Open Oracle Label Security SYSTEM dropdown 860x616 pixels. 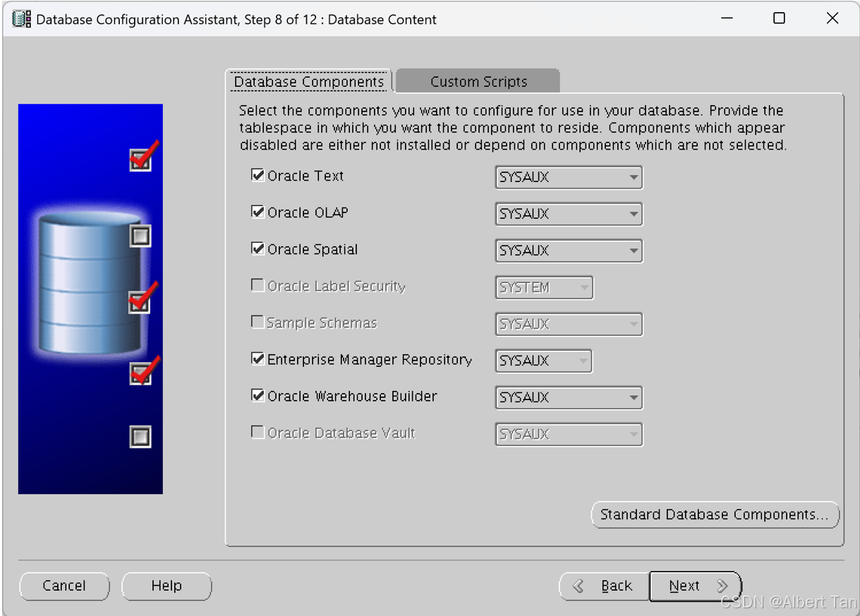(x=544, y=287)
